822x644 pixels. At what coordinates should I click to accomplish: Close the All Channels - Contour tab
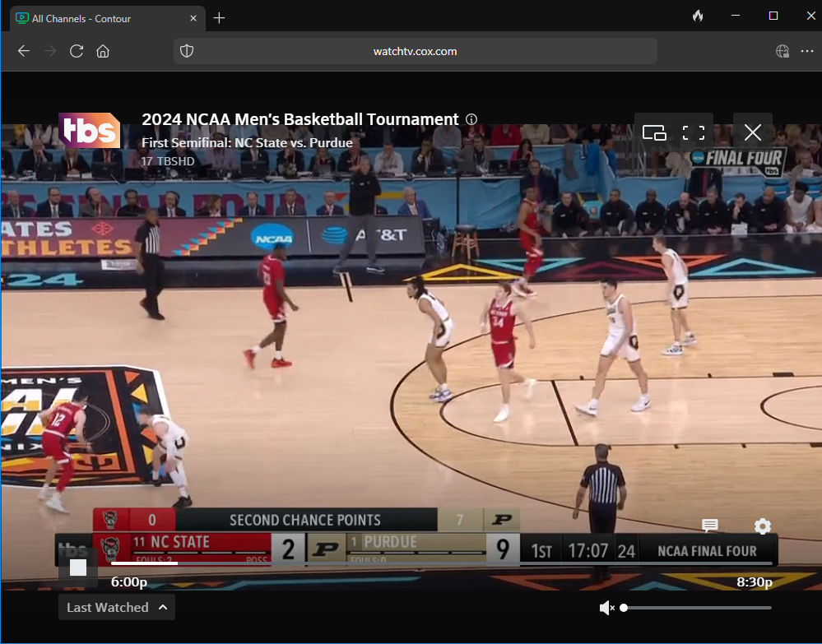click(193, 18)
